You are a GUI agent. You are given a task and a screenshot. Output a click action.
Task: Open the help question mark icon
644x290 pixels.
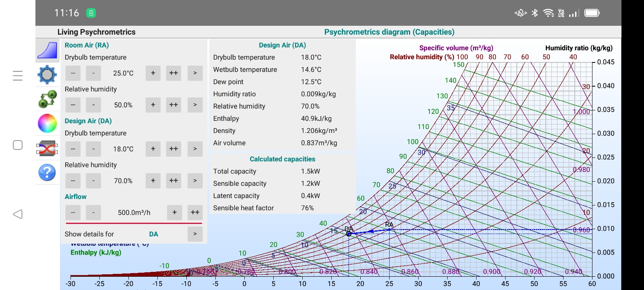coord(47,172)
